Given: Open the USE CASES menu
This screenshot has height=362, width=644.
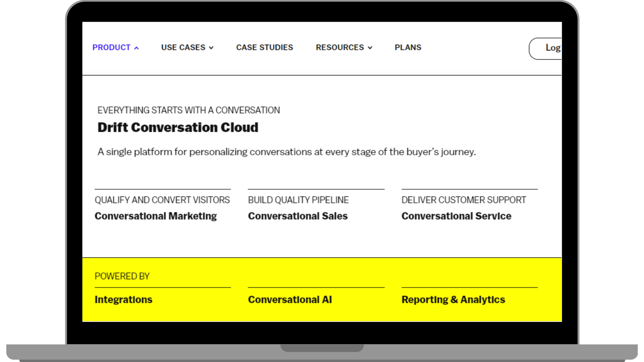Looking at the screenshot, I should click(183, 47).
